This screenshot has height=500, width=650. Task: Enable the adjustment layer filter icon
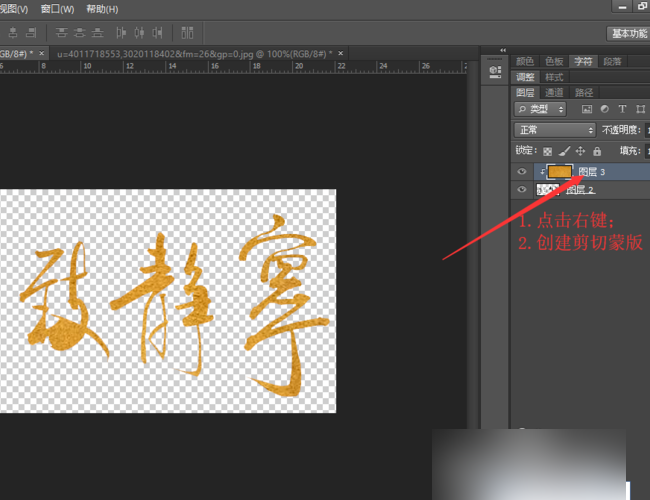coord(605,109)
